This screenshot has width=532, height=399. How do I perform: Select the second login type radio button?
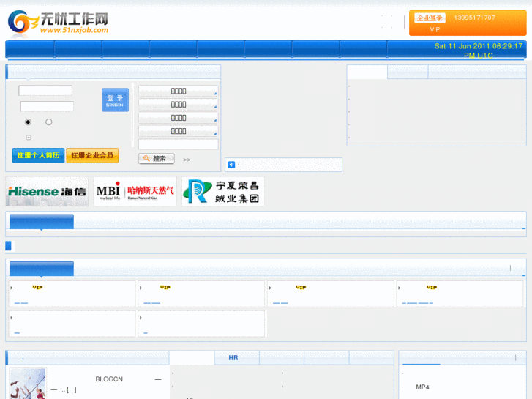pyautogui.click(x=49, y=122)
